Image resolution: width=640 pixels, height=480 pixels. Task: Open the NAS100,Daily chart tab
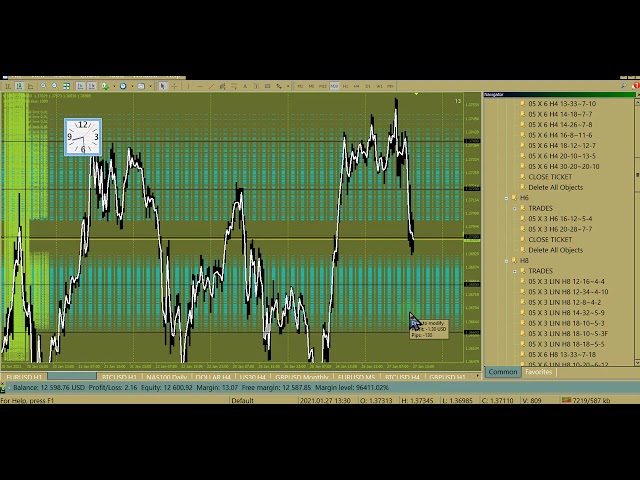[166, 378]
